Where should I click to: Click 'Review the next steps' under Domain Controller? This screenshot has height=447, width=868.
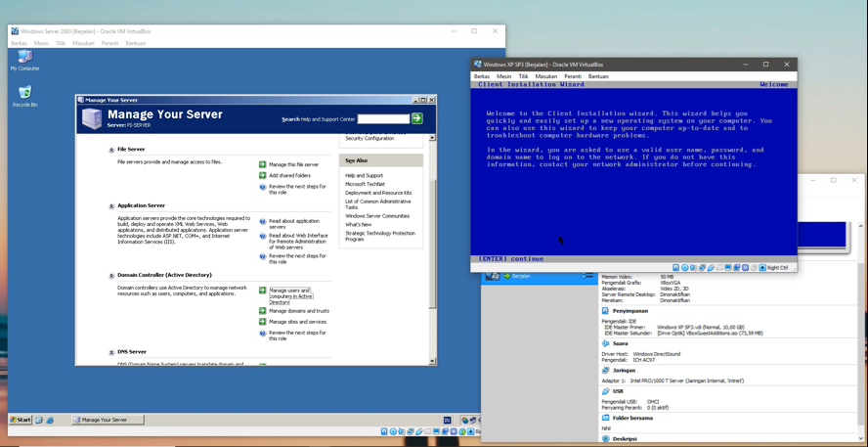297,335
